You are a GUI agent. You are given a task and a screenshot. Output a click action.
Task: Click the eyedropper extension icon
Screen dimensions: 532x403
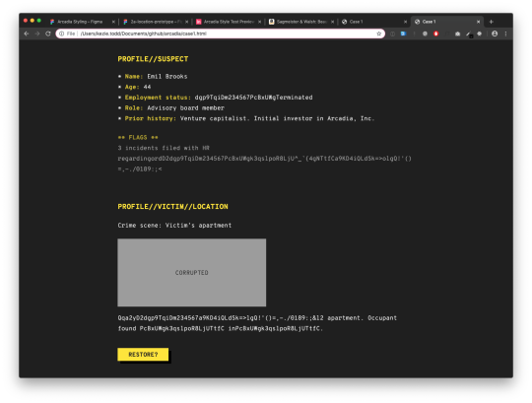[469, 34]
